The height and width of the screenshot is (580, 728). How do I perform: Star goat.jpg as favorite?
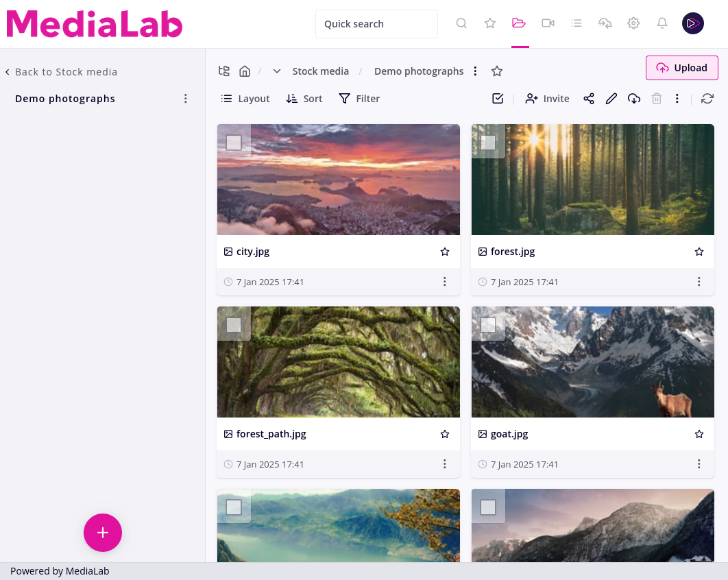[x=699, y=434]
